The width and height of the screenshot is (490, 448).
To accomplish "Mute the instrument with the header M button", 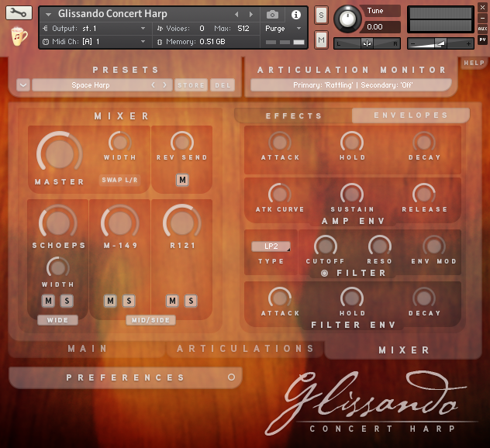I will (321, 40).
